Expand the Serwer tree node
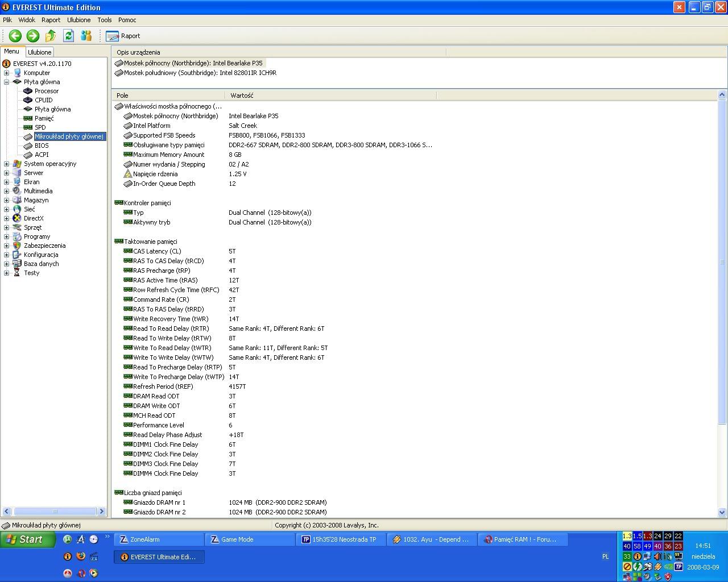728x582 pixels. click(6, 173)
